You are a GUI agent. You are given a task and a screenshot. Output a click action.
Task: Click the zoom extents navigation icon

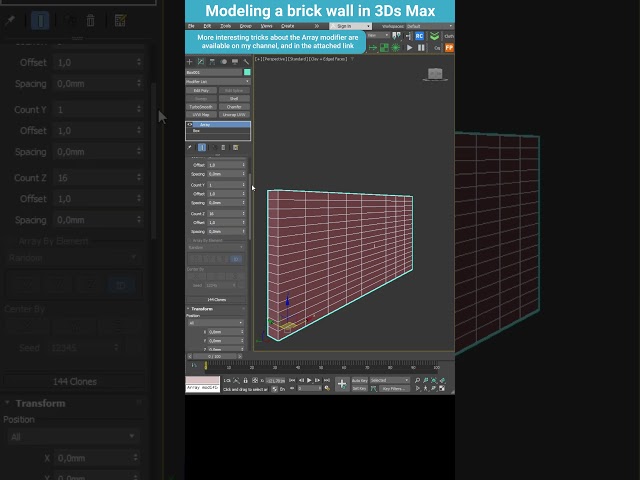(433, 380)
